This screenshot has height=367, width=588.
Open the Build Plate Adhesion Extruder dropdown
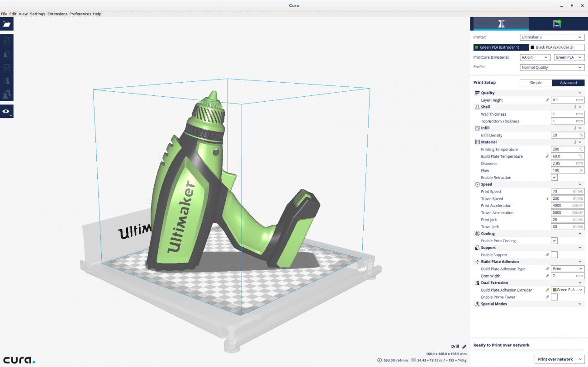[x=568, y=290]
